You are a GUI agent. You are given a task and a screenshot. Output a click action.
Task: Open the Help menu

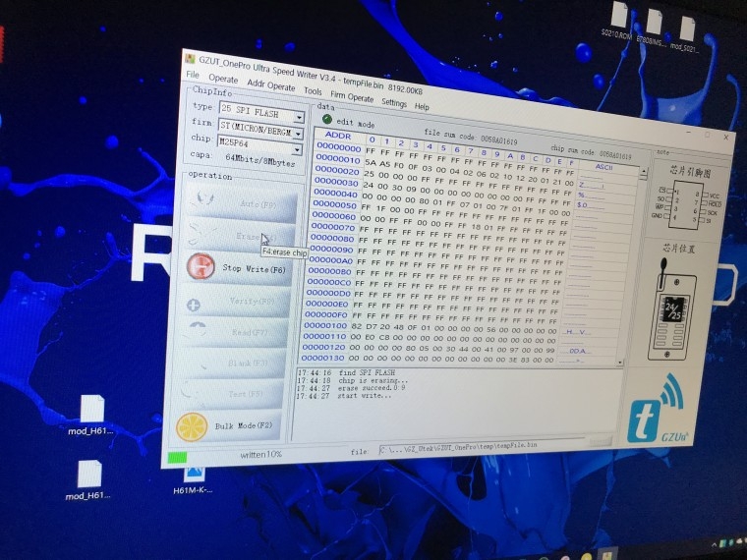(x=422, y=106)
